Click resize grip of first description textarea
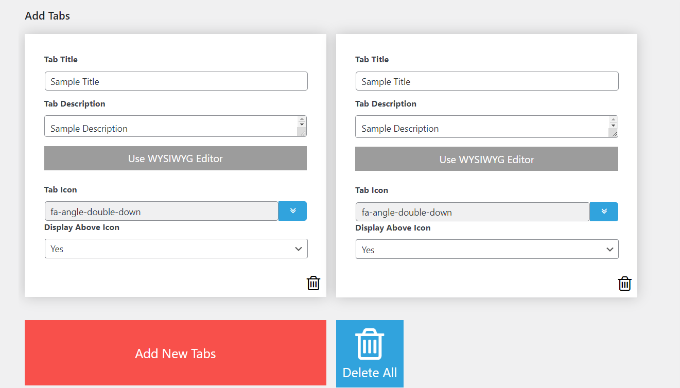Image resolution: width=680 pixels, height=388 pixels. 302,133
